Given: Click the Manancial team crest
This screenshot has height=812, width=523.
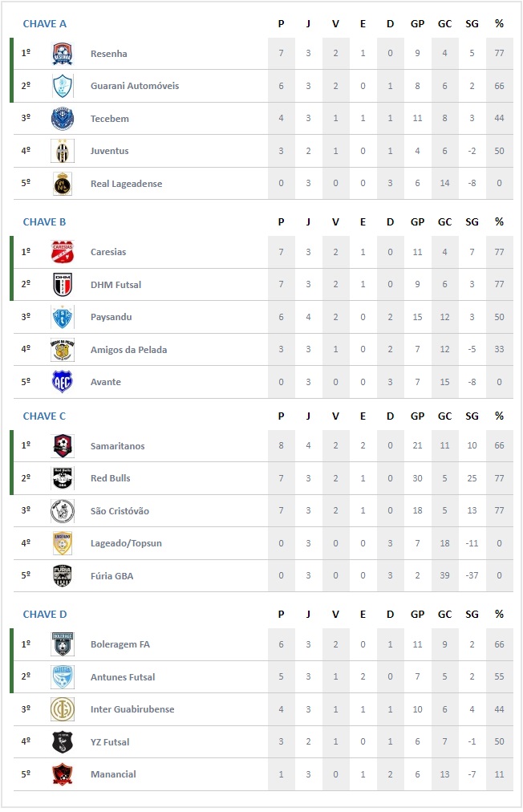Looking at the screenshot, I should coord(63,774).
